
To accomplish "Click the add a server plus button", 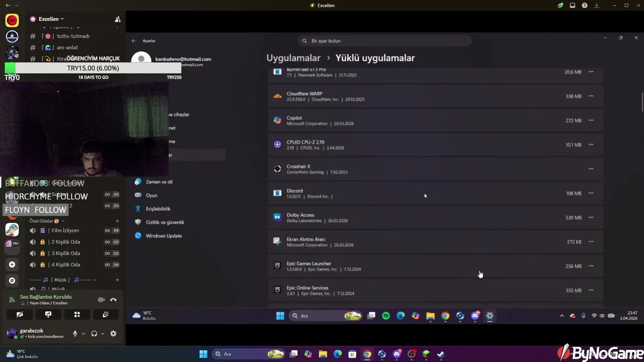I will coord(12,264).
